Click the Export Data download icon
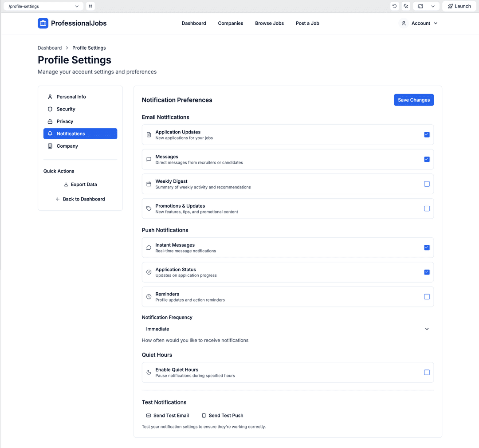 [66, 185]
